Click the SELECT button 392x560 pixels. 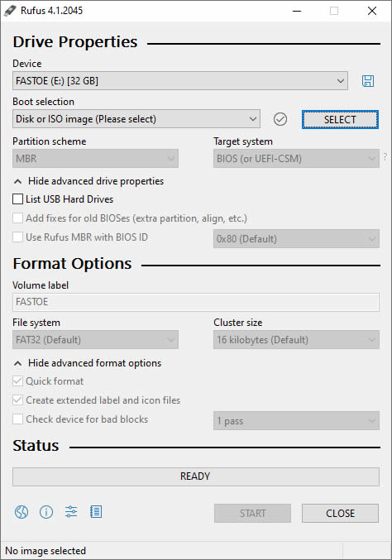pos(340,119)
